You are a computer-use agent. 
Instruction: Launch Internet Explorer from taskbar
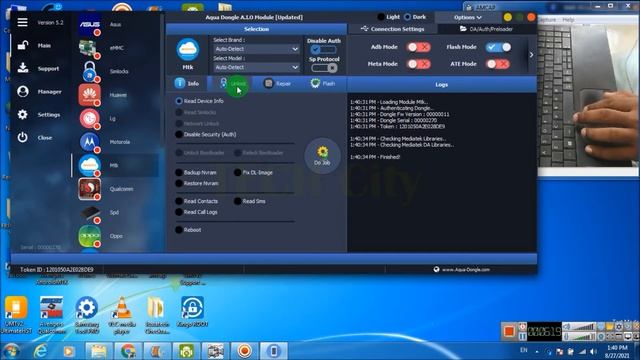tap(40, 351)
